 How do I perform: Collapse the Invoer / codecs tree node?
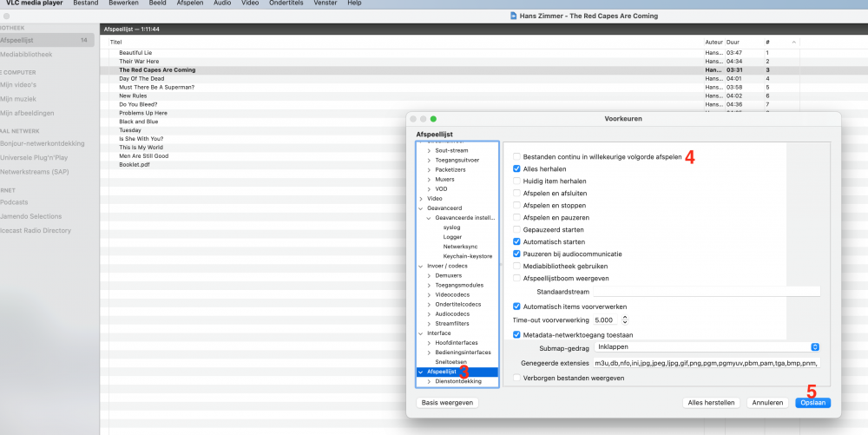point(421,265)
